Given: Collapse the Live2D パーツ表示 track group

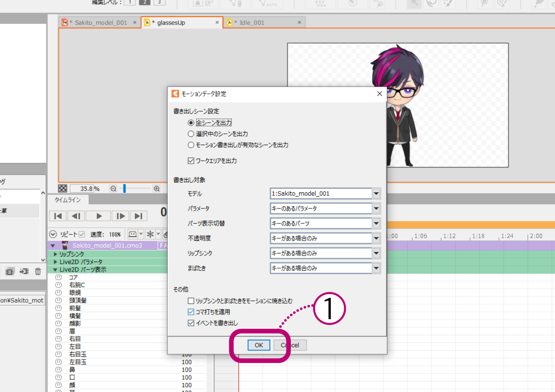Looking at the screenshot, I should coord(55,269).
